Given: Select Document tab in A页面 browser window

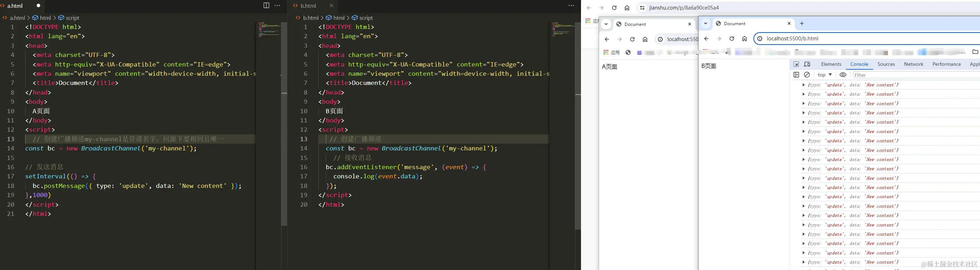Looking at the screenshot, I should click(x=654, y=24).
